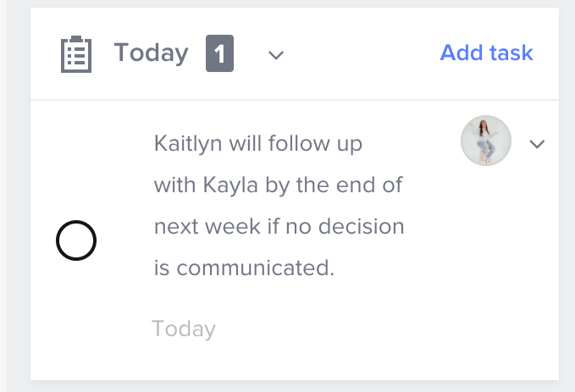This screenshot has width=575, height=392.
Task: Toggle the empty circle next to the task
Action: click(x=76, y=242)
